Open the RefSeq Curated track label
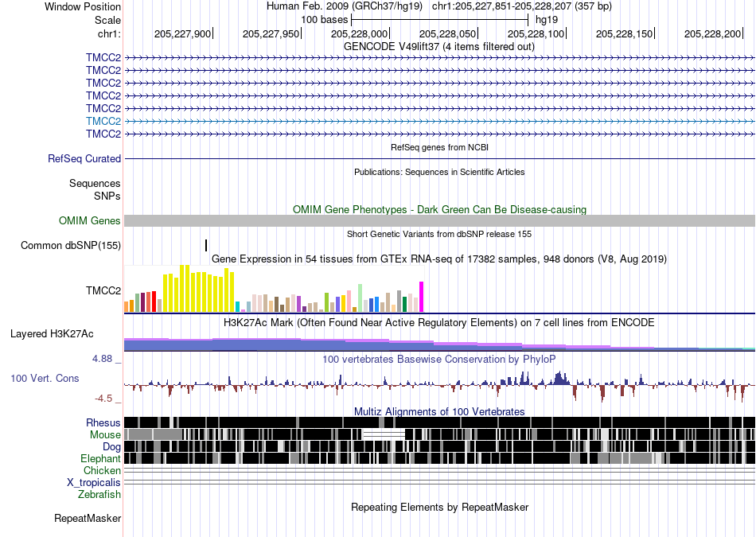 coord(84,158)
